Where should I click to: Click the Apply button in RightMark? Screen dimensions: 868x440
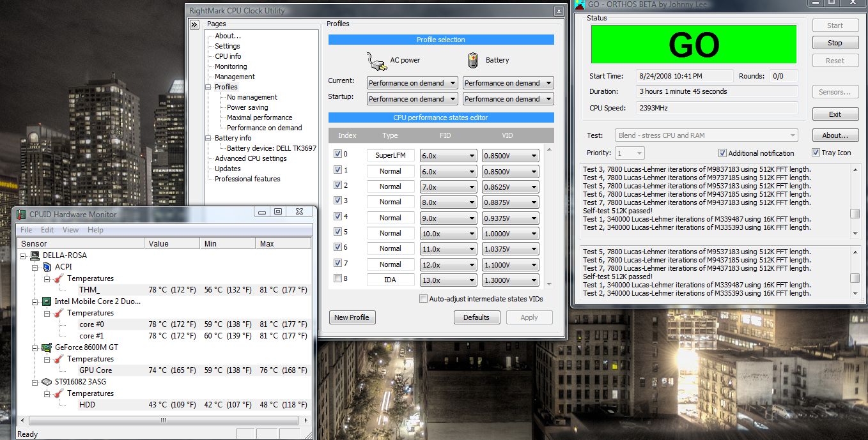(529, 317)
